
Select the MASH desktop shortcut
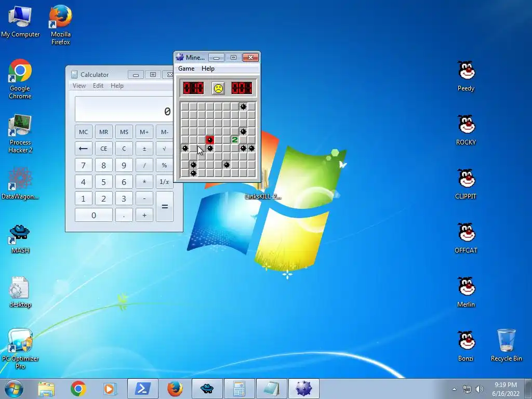(20, 239)
